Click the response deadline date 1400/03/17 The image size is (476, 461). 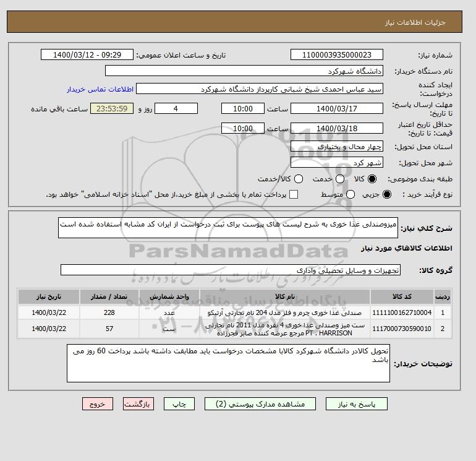(337, 108)
